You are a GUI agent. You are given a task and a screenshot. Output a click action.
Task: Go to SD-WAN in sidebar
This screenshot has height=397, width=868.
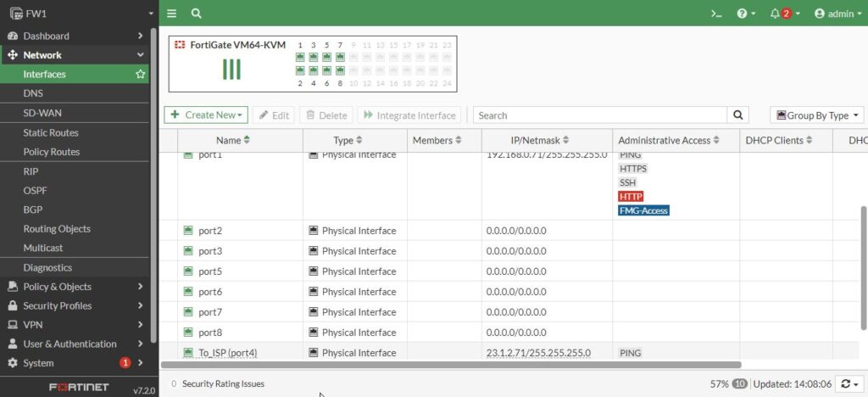42,113
